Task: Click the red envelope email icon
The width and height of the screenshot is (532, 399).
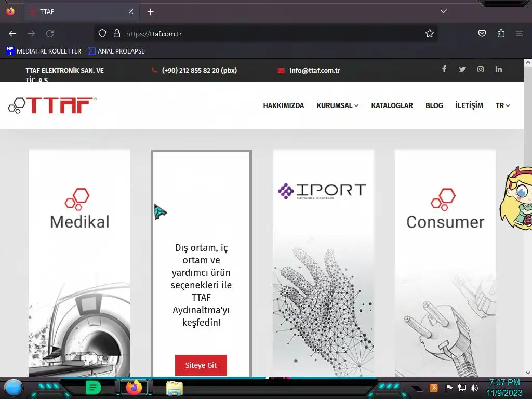Action: point(281,71)
